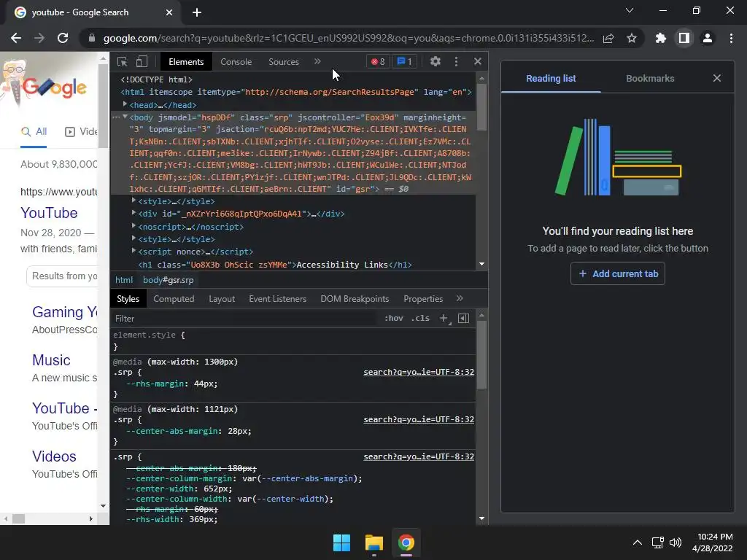
Task: Toggle the side panel button
Action: point(684,38)
